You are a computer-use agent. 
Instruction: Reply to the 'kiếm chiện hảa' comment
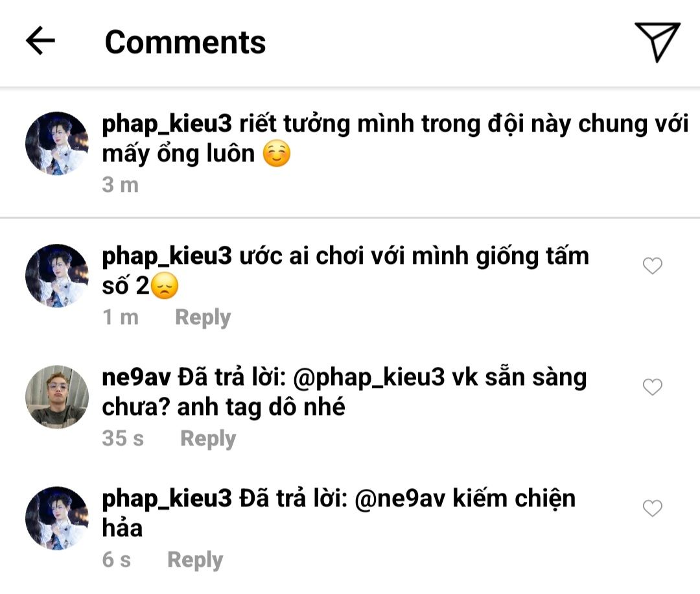pos(194,560)
